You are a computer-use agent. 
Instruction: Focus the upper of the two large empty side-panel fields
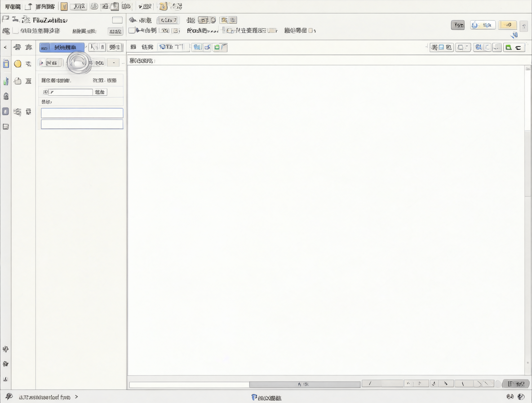pyautogui.click(x=82, y=113)
